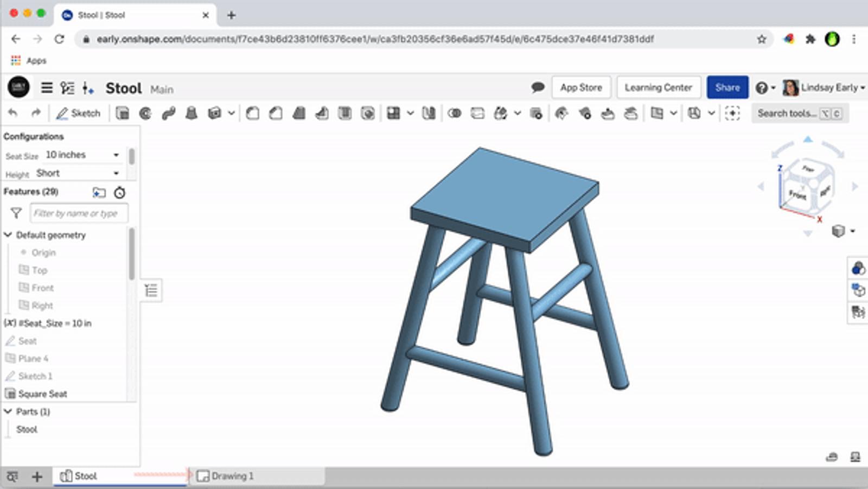868x489 pixels.
Task: Open the comments speech bubble
Action: click(x=538, y=87)
